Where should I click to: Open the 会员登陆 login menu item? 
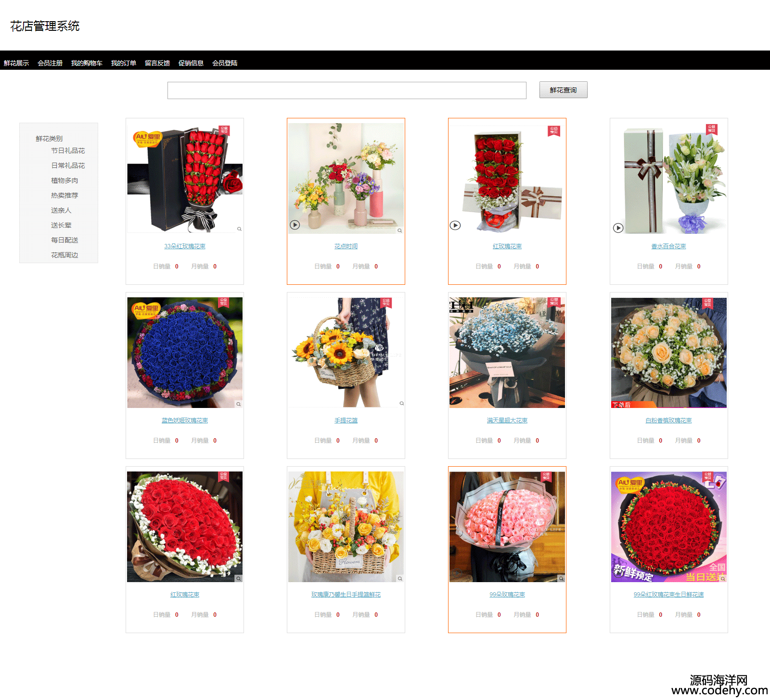coord(225,63)
